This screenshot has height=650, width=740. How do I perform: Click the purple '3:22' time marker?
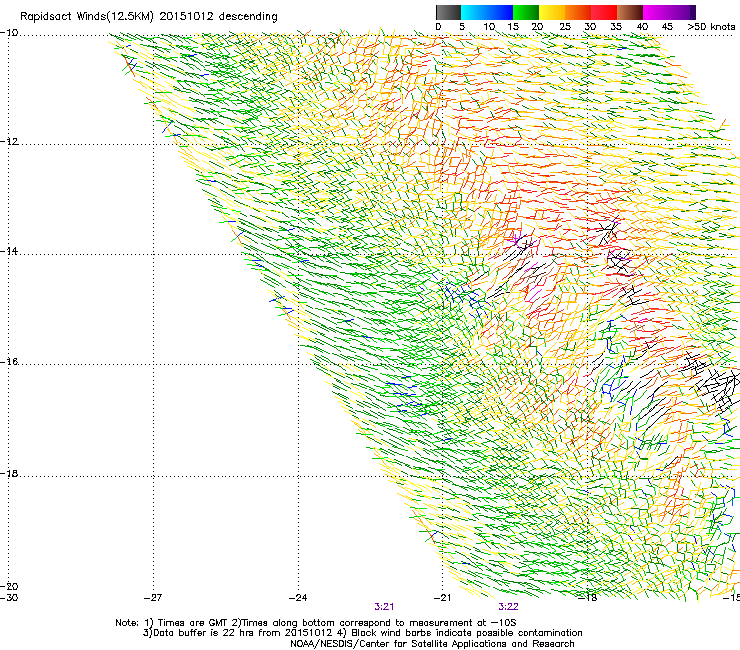click(x=508, y=607)
